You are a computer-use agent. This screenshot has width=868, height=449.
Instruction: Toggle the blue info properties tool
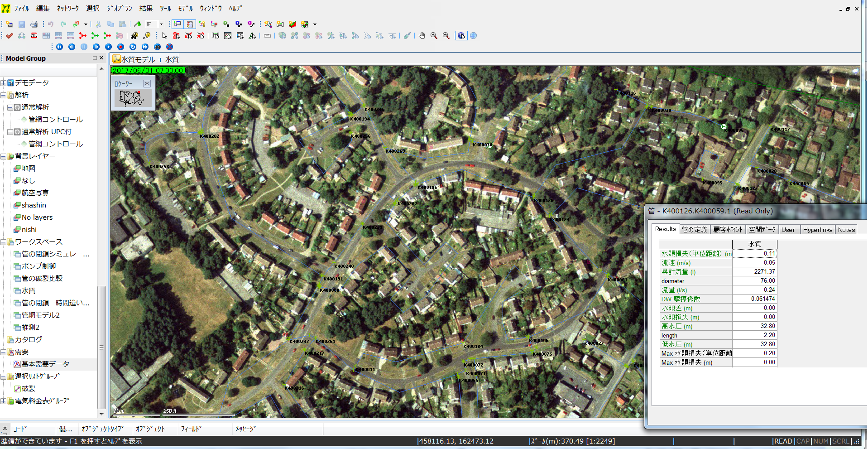point(461,35)
